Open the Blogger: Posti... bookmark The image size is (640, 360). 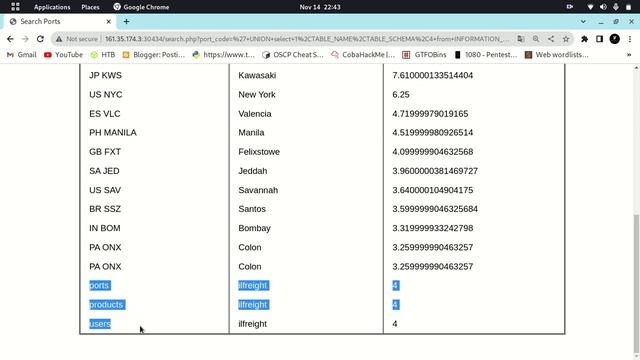click(153, 55)
